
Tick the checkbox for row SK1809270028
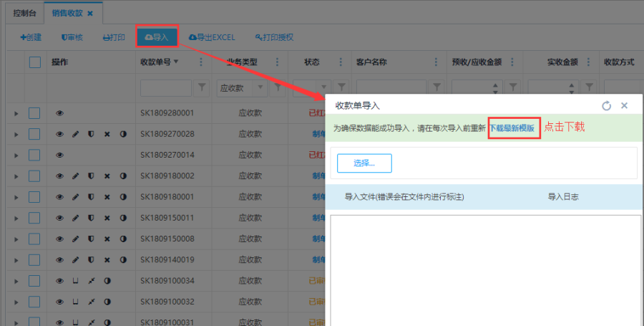click(34, 134)
